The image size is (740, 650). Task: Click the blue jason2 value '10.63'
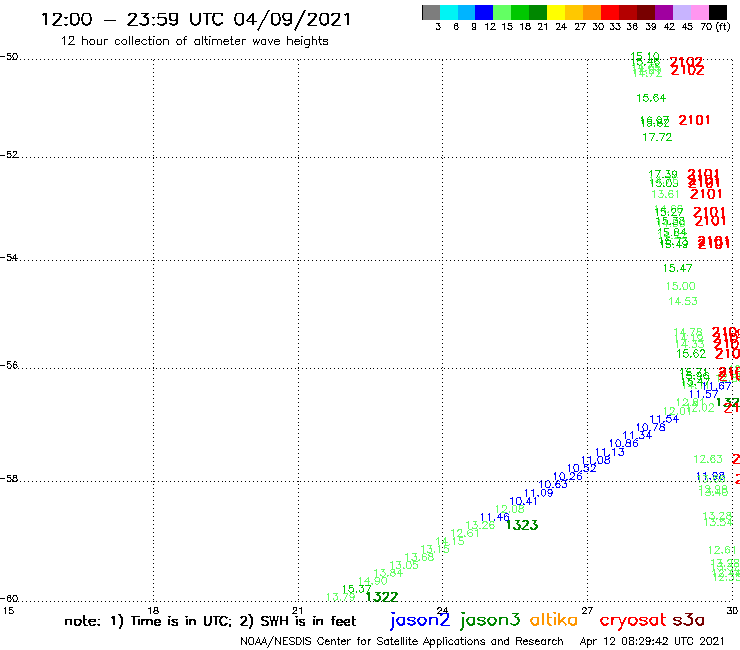click(x=553, y=484)
